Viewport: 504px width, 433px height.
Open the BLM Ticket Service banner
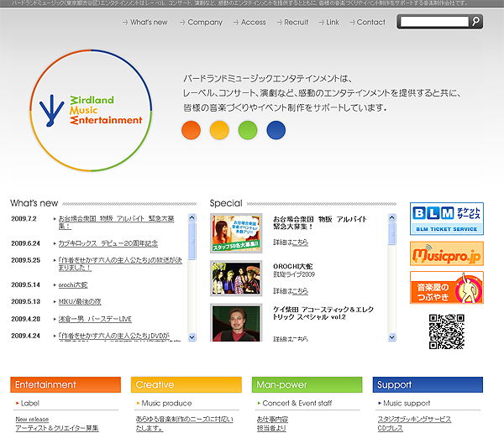tap(447, 218)
